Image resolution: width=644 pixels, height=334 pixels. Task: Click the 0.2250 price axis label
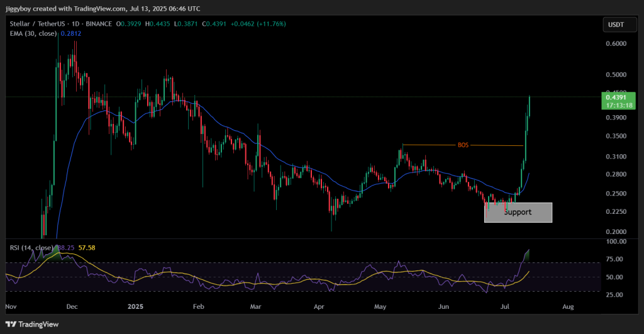616,211
